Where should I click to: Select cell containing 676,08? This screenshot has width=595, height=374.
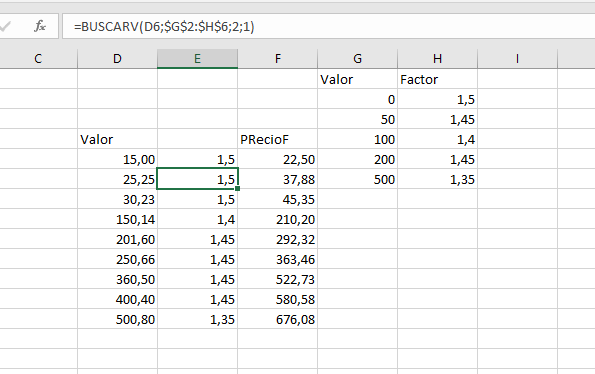point(277,319)
